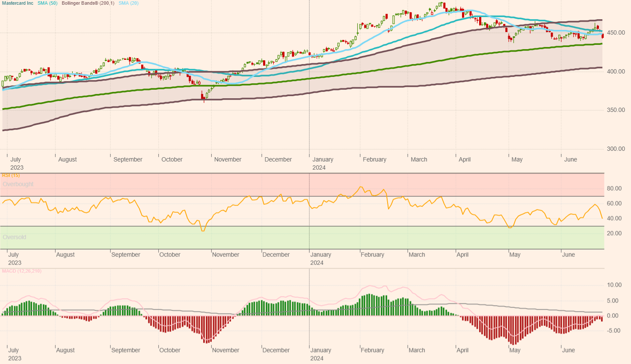Click 'March' on the RSI panel axis
The image size is (631, 364).
pyautogui.click(x=417, y=255)
